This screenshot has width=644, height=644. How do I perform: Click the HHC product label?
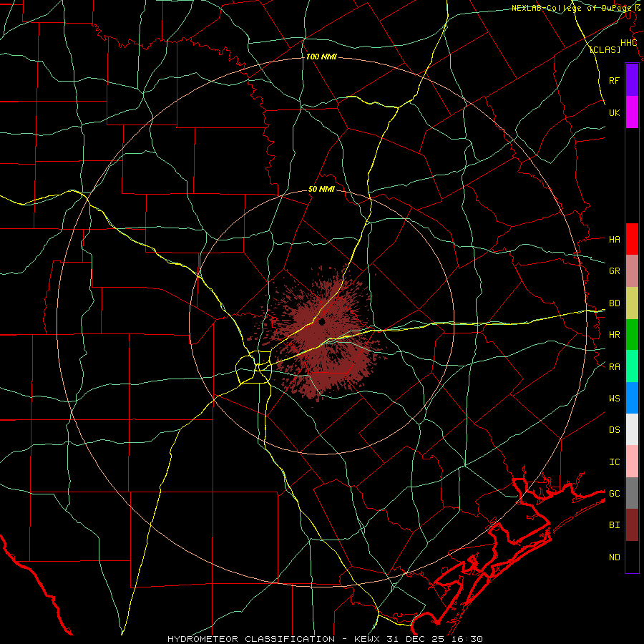point(628,43)
